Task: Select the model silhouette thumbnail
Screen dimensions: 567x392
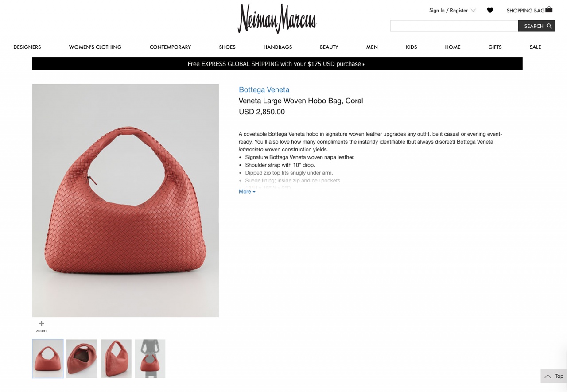Action: click(x=150, y=359)
